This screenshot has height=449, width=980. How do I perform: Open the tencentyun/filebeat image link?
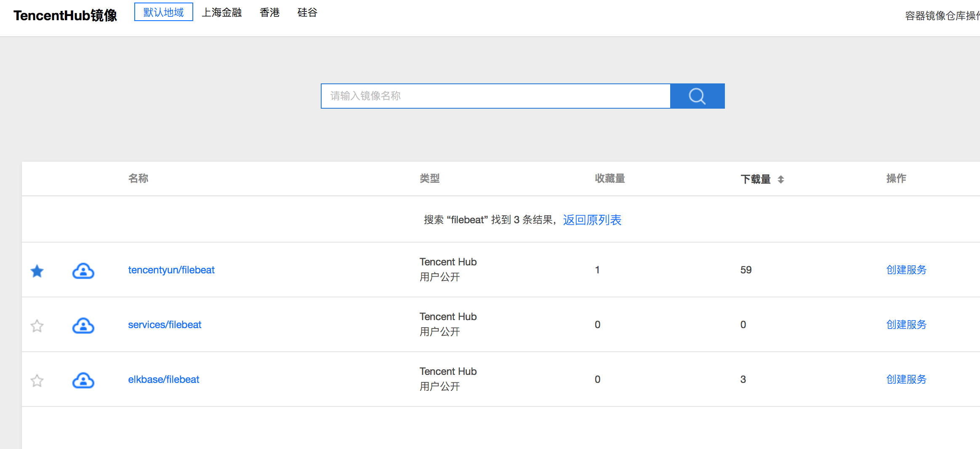tap(171, 270)
